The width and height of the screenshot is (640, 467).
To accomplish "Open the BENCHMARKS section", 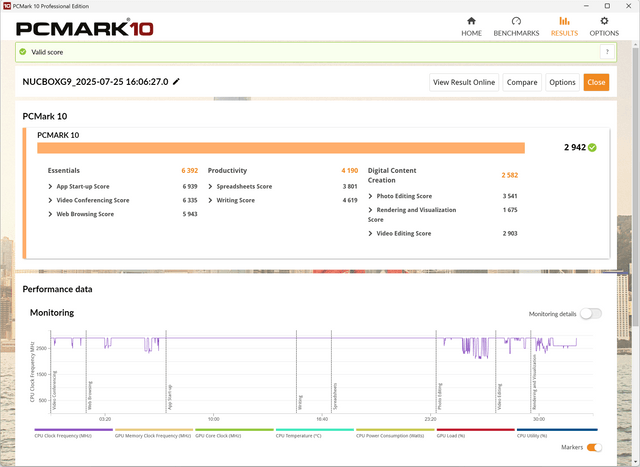I will [516, 27].
